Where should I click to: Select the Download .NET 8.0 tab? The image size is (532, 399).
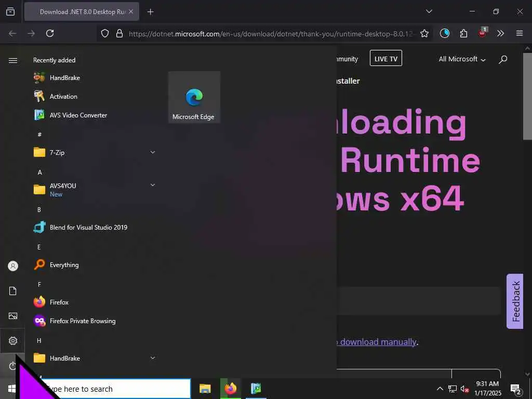82,11
